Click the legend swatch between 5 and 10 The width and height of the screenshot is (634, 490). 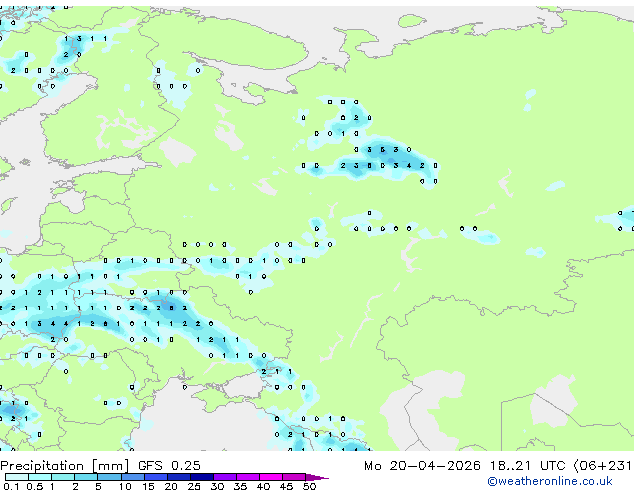pyautogui.click(x=110, y=477)
